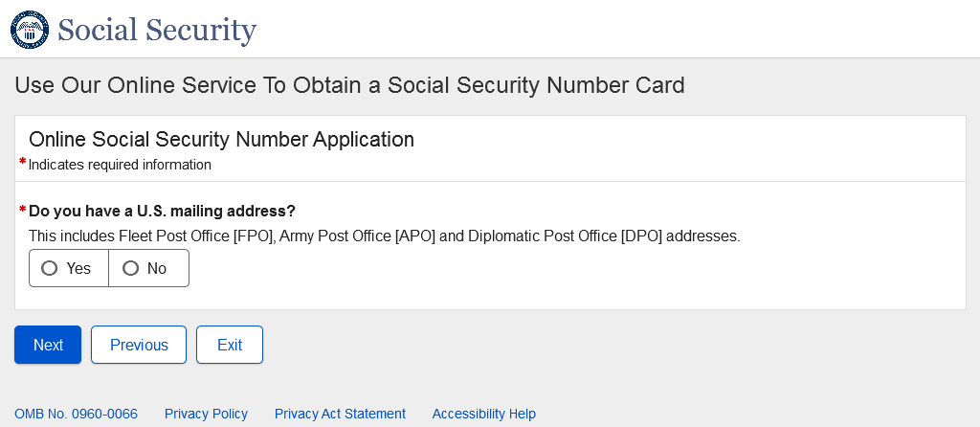The image size is (980, 427).
Task: Select the Yes radio circle
Action: point(50,268)
